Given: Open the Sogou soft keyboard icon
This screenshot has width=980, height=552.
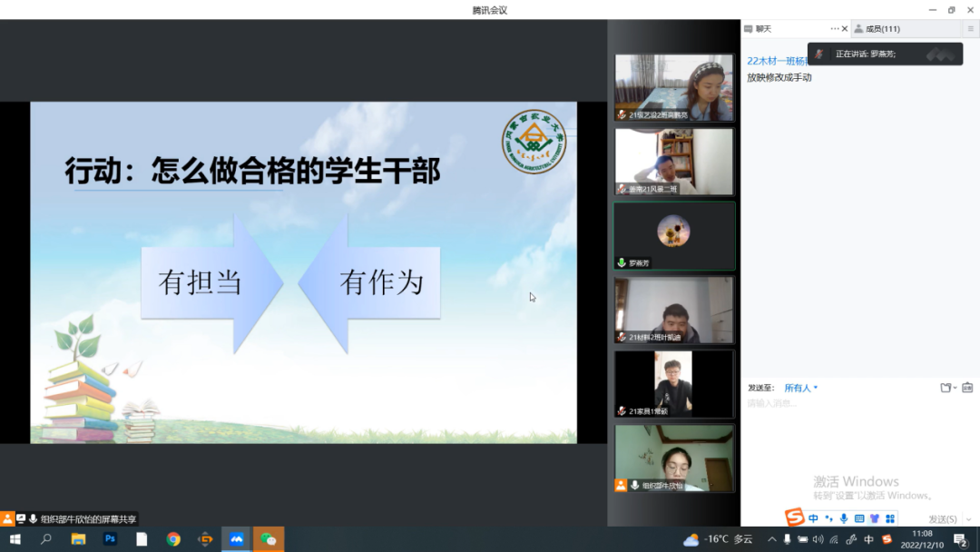Looking at the screenshot, I should point(859,518).
